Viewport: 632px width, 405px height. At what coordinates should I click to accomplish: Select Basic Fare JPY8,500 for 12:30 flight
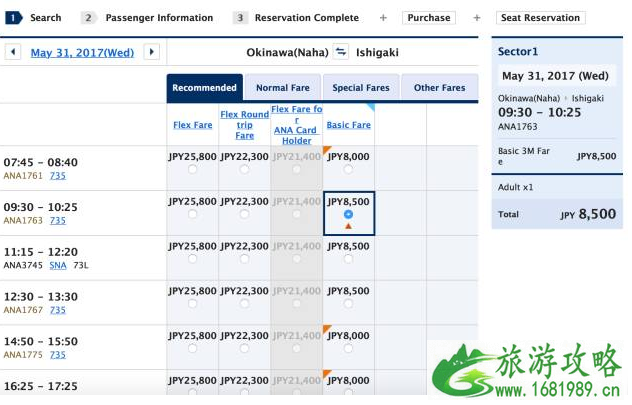(348, 303)
